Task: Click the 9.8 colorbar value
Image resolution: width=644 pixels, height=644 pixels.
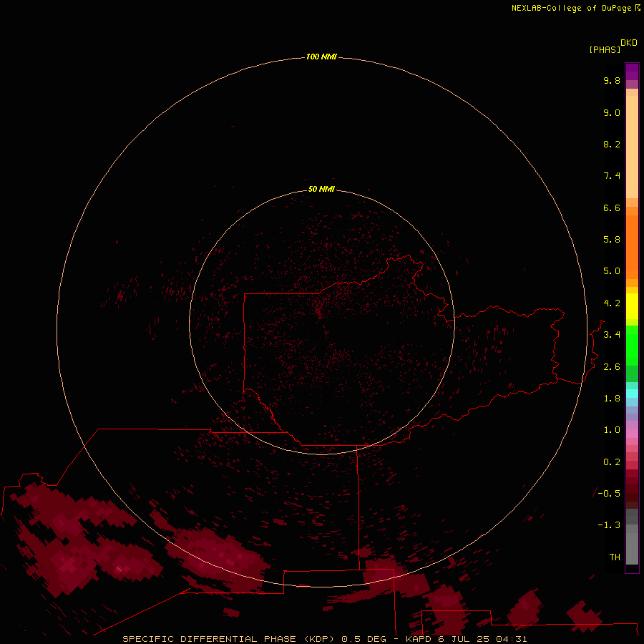Action: click(x=612, y=81)
